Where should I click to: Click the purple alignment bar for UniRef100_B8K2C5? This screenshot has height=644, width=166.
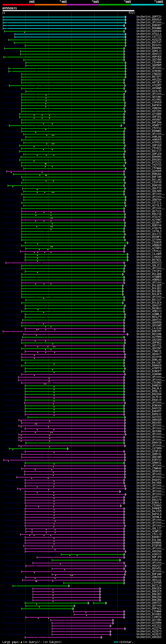(x=67, y=592)
